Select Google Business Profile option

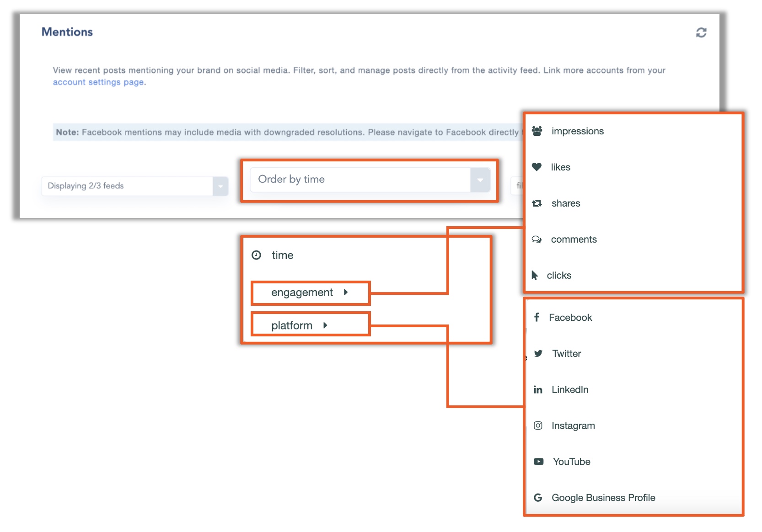pos(603,498)
